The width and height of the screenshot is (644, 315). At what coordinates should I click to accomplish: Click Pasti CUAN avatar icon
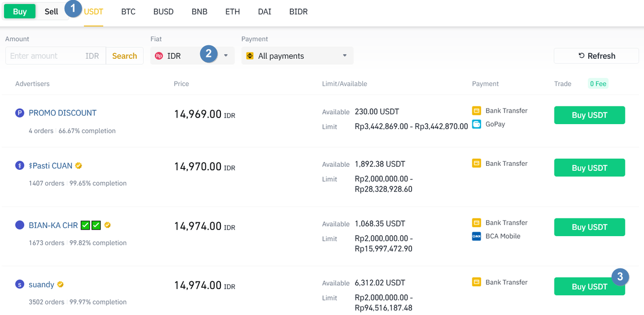tap(20, 165)
